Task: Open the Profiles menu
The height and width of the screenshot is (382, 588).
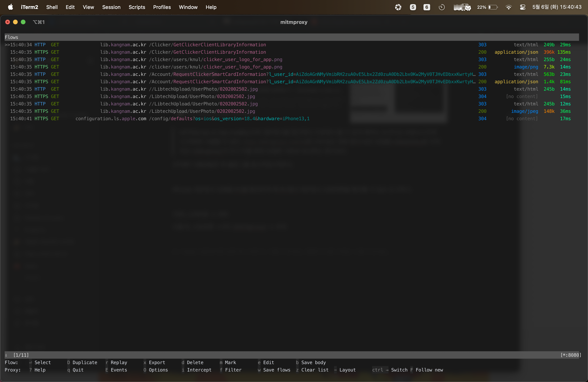Action: coord(162,7)
